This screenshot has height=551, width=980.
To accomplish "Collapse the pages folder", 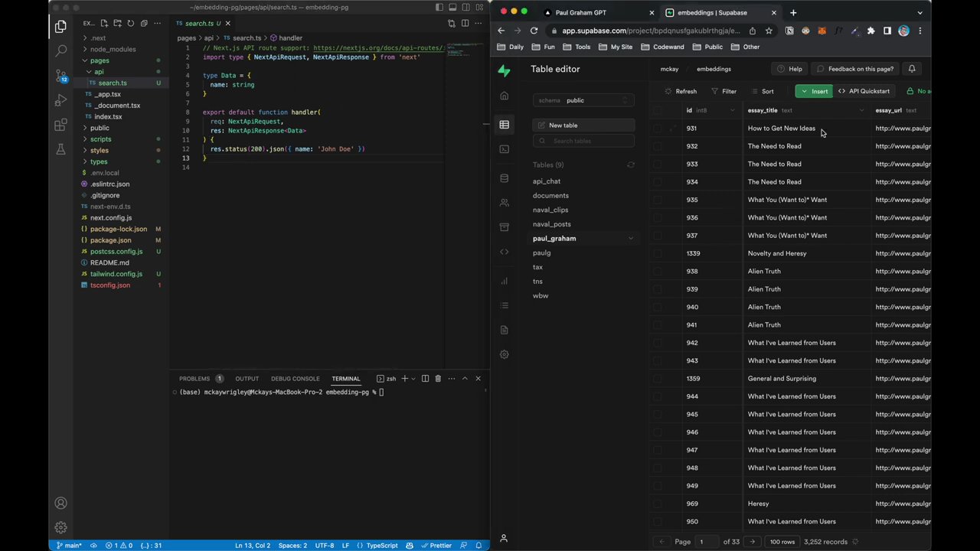I will pos(100,60).
